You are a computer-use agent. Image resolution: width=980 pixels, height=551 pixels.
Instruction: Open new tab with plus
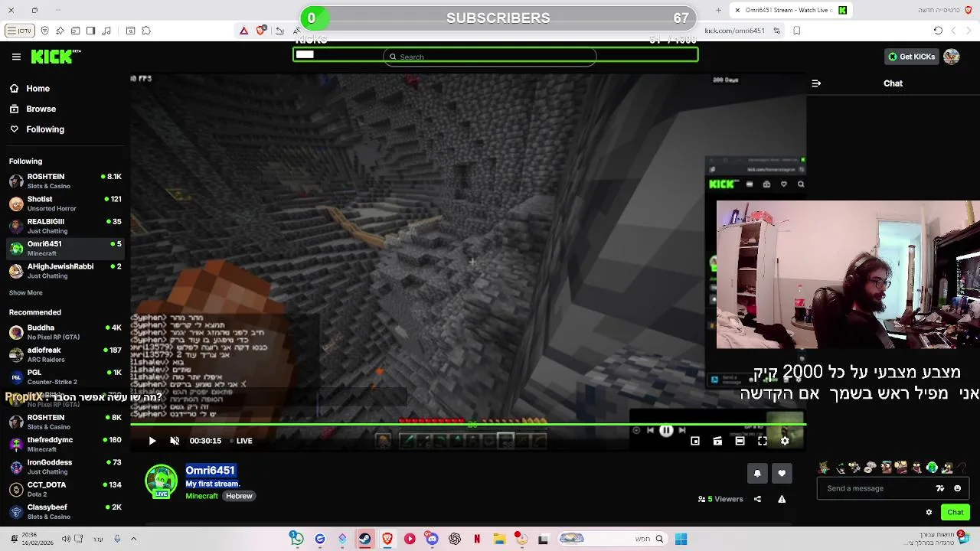tap(718, 10)
